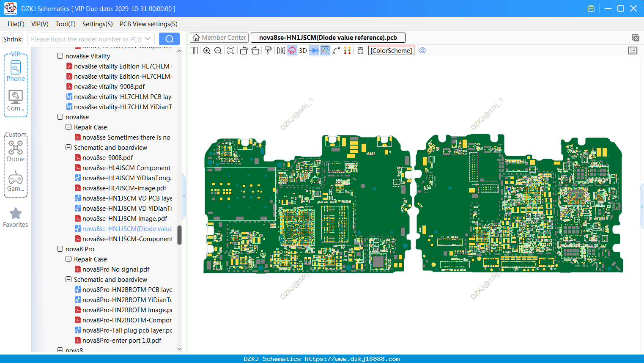Open the VIP(V) menu
The height and width of the screenshot is (363, 644).
pos(40,24)
